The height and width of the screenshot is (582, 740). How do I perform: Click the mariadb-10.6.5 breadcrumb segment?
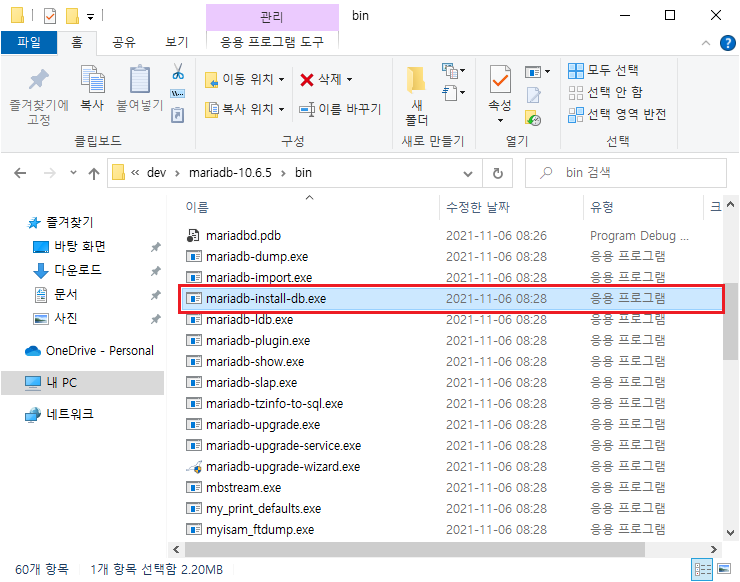click(x=230, y=173)
